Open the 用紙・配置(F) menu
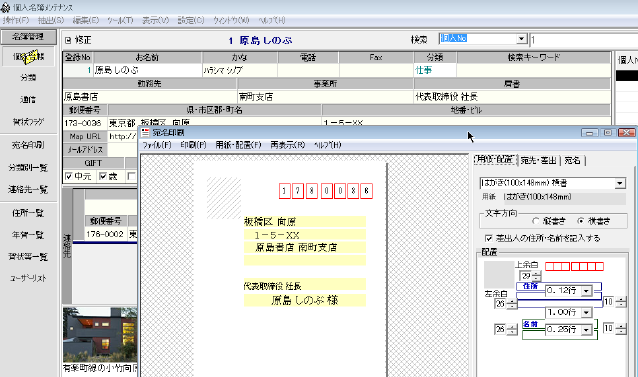Screen dimensions: 638x377 (238, 145)
